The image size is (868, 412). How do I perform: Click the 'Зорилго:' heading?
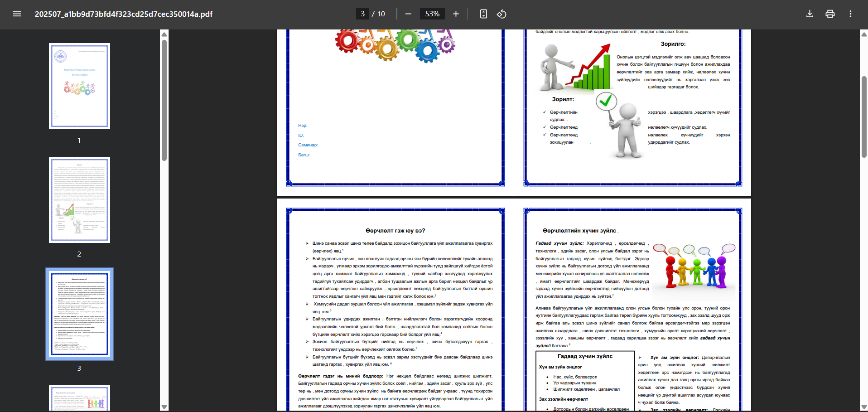pyautogui.click(x=673, y=44)
